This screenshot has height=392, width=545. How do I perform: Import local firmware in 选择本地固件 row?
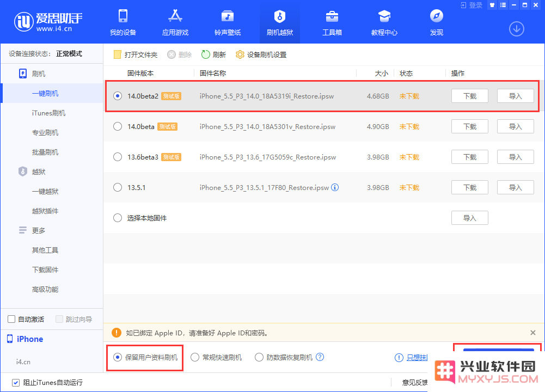tap(469, 218)
